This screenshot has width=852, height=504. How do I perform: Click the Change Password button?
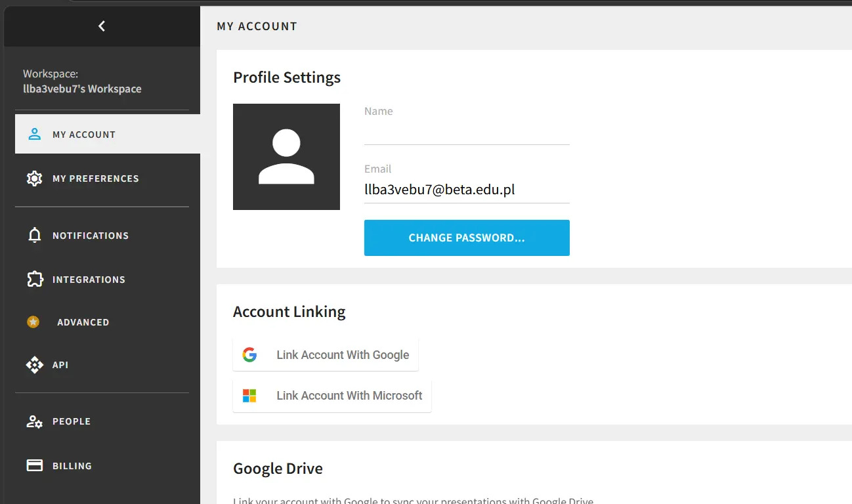[467, 238]
